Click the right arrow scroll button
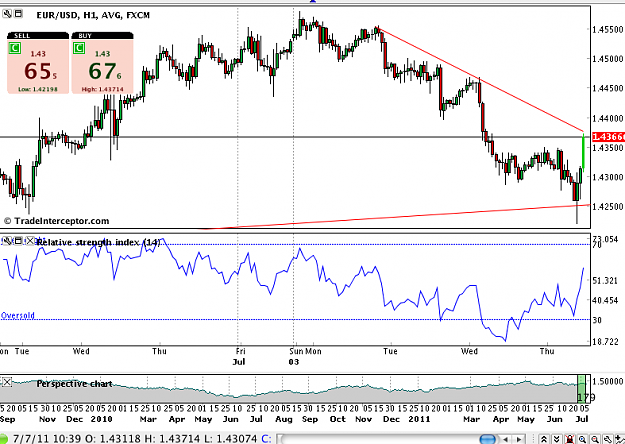Viewport: 625px width, 444px height. point(519,440)
